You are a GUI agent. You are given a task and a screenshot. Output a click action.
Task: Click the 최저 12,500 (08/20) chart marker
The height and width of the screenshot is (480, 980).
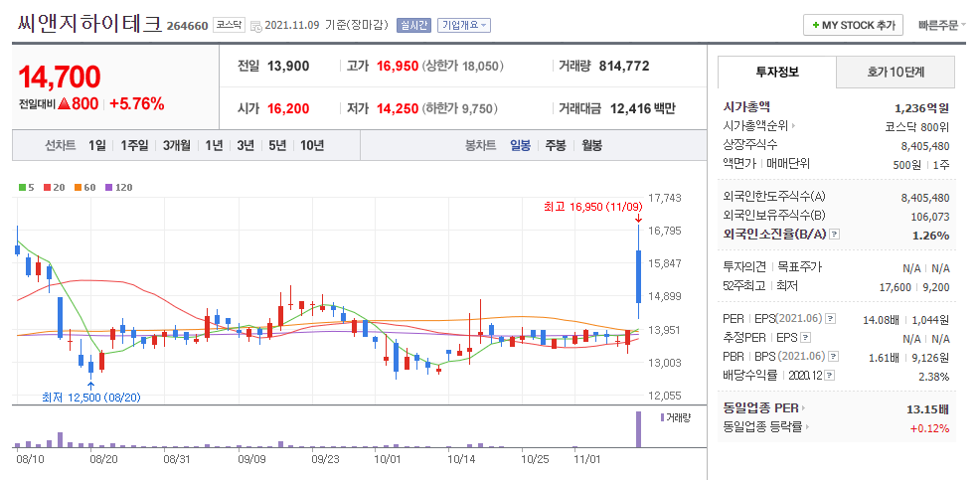click(91, 397)
